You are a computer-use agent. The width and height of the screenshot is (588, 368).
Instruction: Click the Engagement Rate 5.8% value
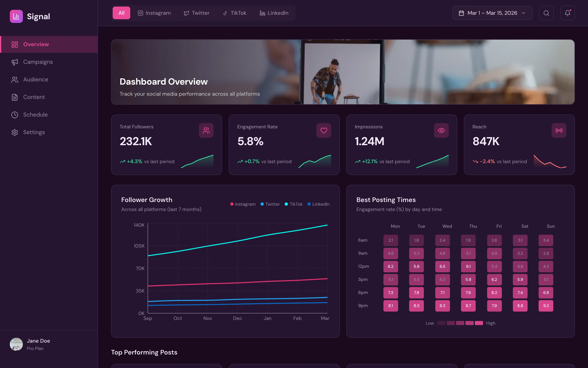251,141
